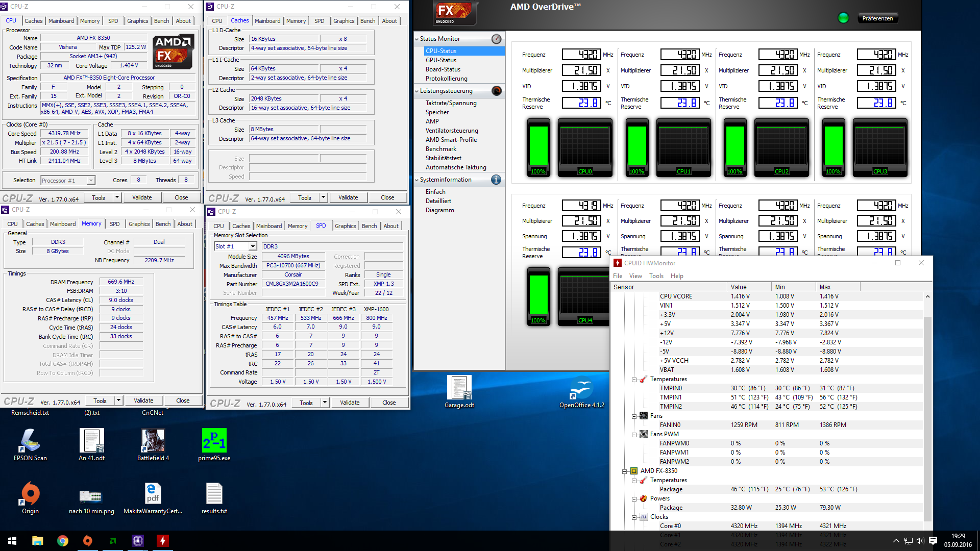
Task: Open the Slot #1 memory dropdown
Action: coord(252,246)
